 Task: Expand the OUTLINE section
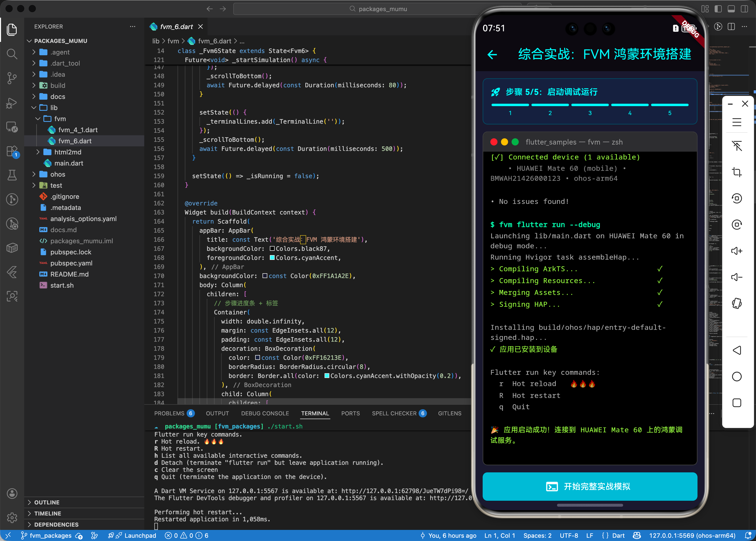tap(47, 502)
